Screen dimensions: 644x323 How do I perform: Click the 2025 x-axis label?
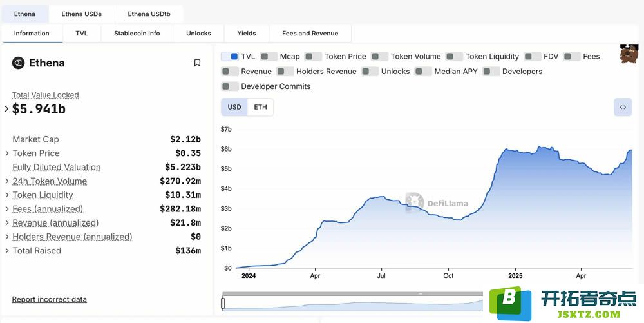point(515,276)
